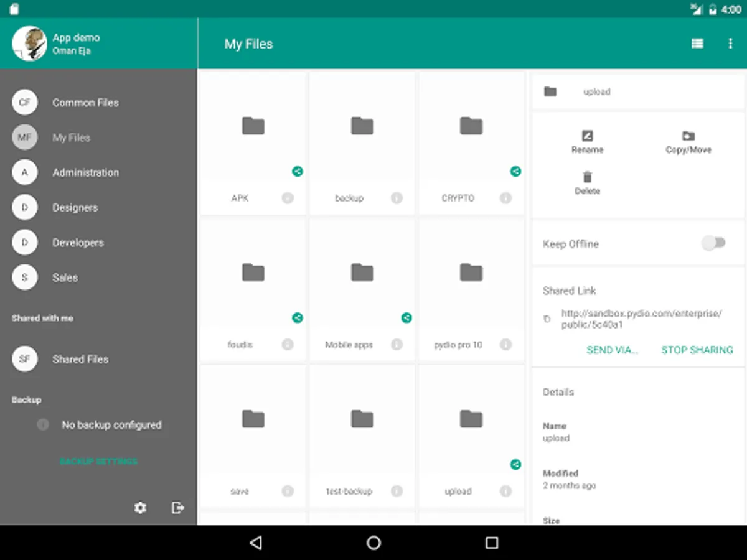Click the "My Files" title

pos(248,44)
